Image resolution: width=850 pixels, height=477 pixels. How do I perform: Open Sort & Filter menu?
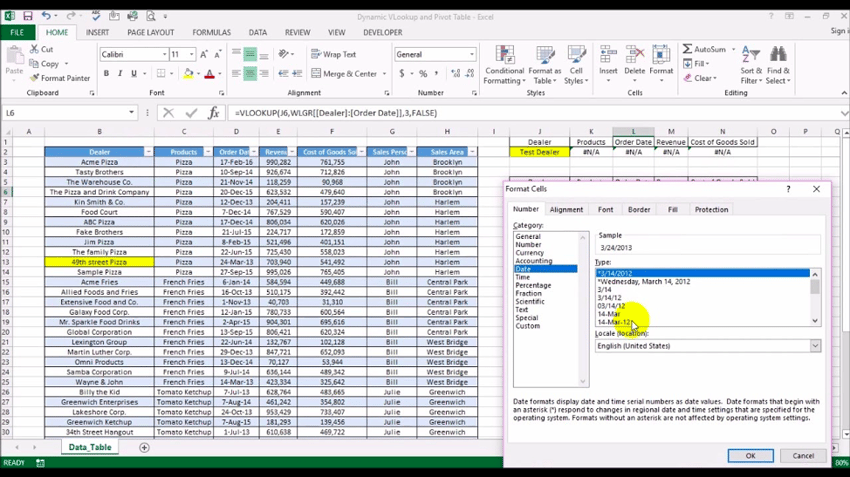point(751,65)
